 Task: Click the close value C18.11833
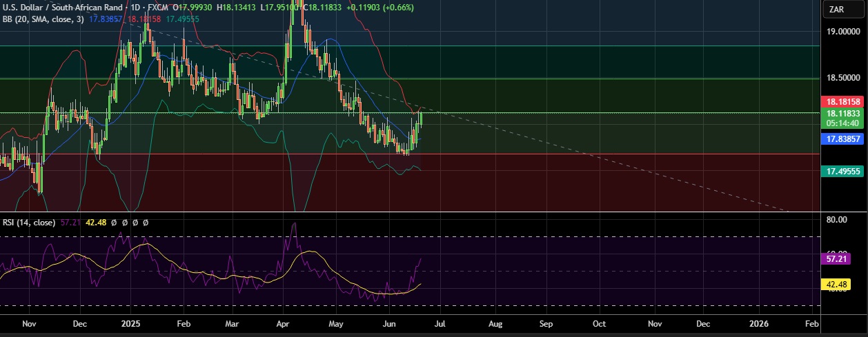tap(324, 8)
